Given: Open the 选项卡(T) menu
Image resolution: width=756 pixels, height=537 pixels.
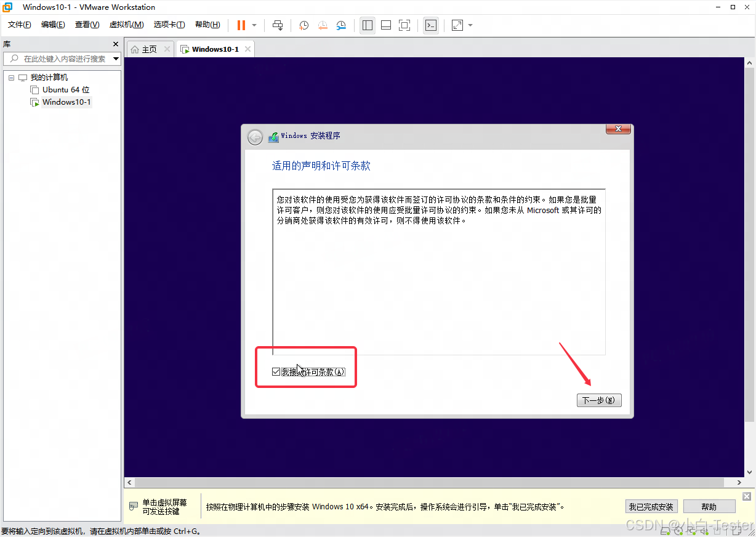Looking at the screenshot, I should (169, 25).
